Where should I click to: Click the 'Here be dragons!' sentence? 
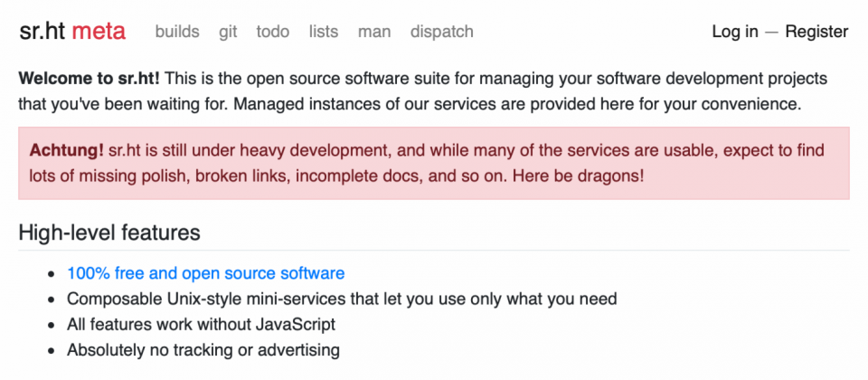coord(578,176)
